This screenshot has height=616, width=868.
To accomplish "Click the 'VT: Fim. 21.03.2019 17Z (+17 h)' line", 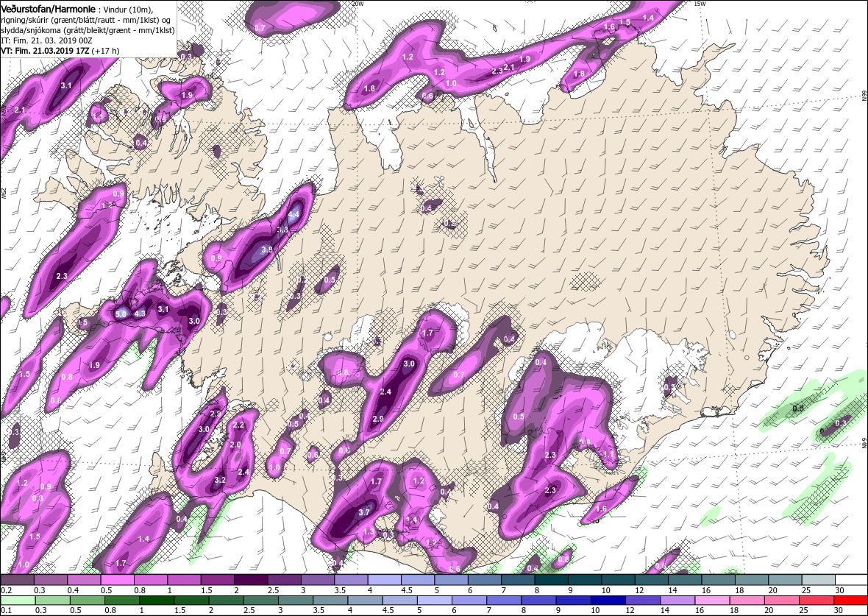I will [x=60, y=50].
